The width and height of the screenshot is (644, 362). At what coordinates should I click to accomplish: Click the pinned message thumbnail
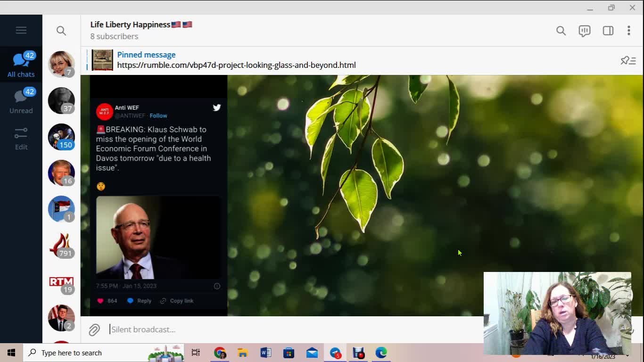point(102,60)
